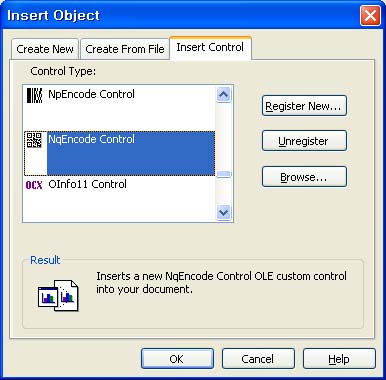Switch to the Create New tab
The image size is (386, 380).
(45, 49)
